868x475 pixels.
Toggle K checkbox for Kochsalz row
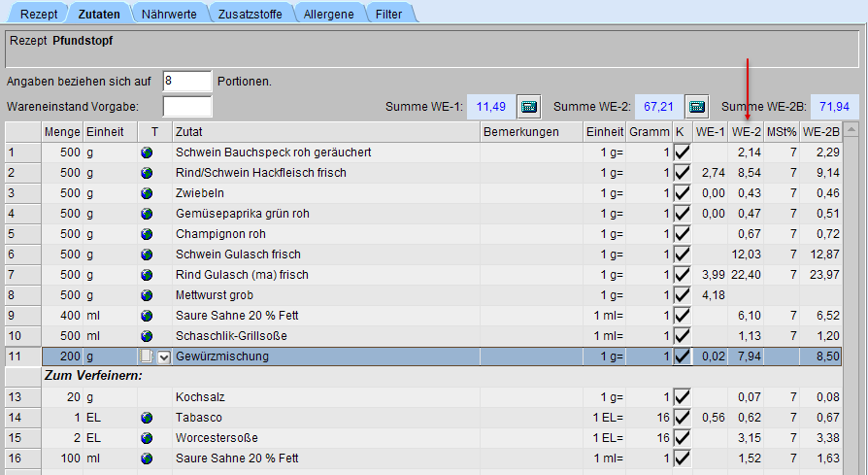pos(682,397)
